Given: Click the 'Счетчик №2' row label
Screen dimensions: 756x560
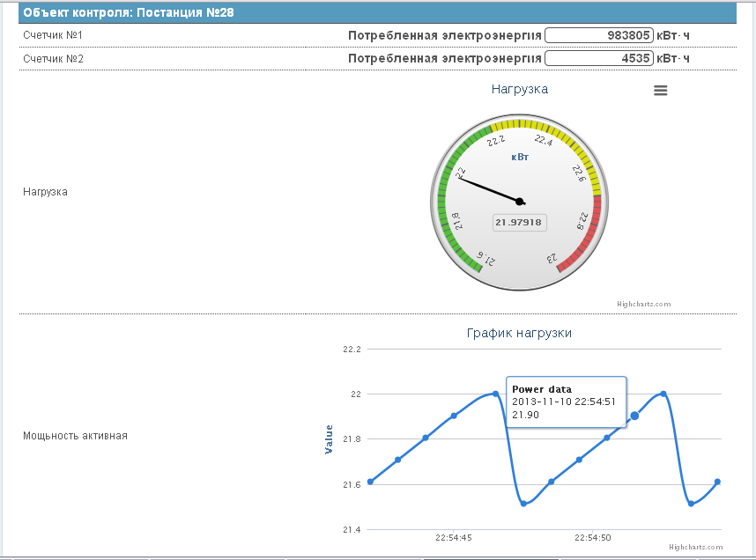Looking at the screenshot, I should (53, 59).
